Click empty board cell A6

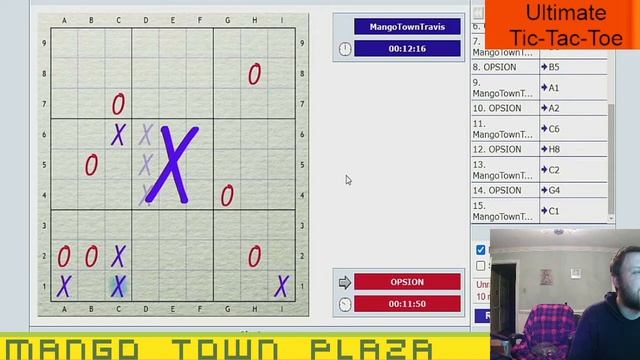(x=64, y=134)
